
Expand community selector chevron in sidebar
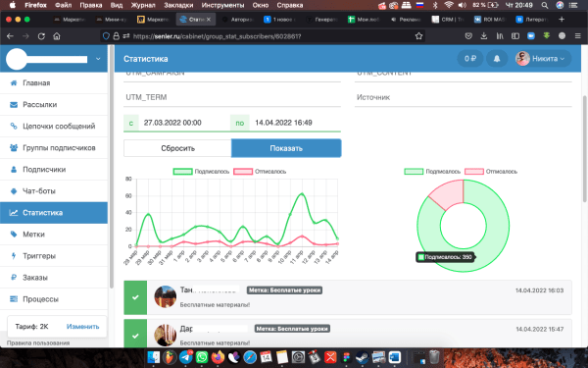[x=98, y=59]
